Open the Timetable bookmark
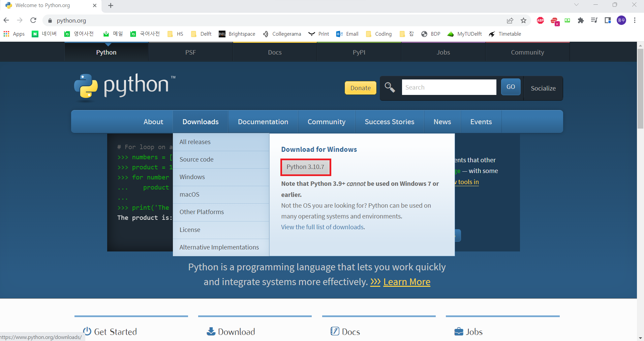Image resolution: width=644 pixels, height=341 pixels. (505, 34)
